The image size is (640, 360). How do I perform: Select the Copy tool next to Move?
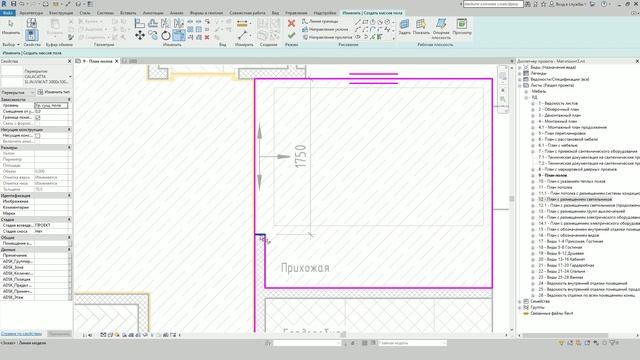pos(153,36)
